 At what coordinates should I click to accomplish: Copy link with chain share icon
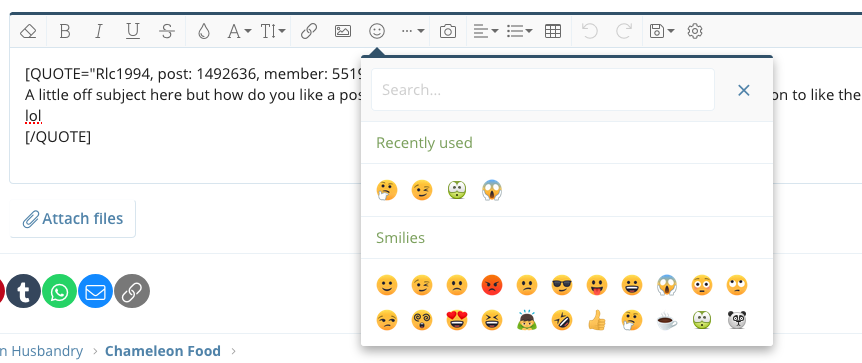point(132,291)
